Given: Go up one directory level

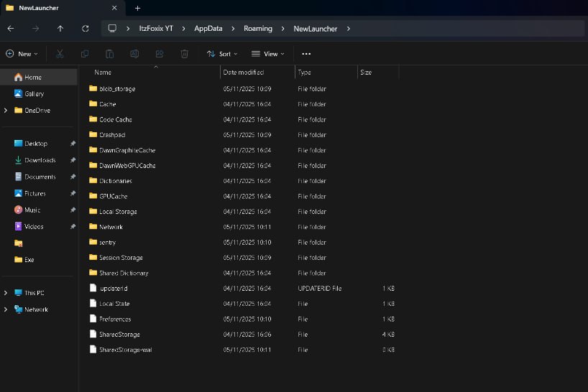Looking at the screenshot, I should click(60, 29).
